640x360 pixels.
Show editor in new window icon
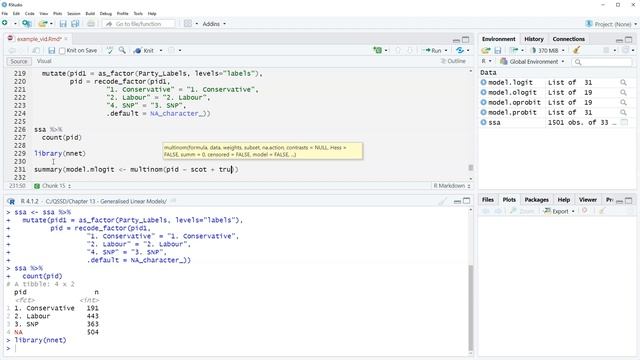tap(36, 50)
